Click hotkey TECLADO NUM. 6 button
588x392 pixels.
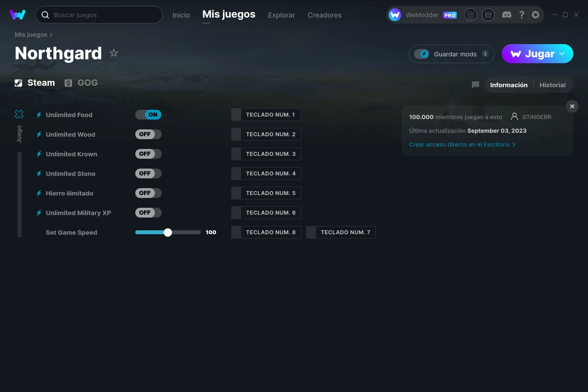click(x=266, y=213)
